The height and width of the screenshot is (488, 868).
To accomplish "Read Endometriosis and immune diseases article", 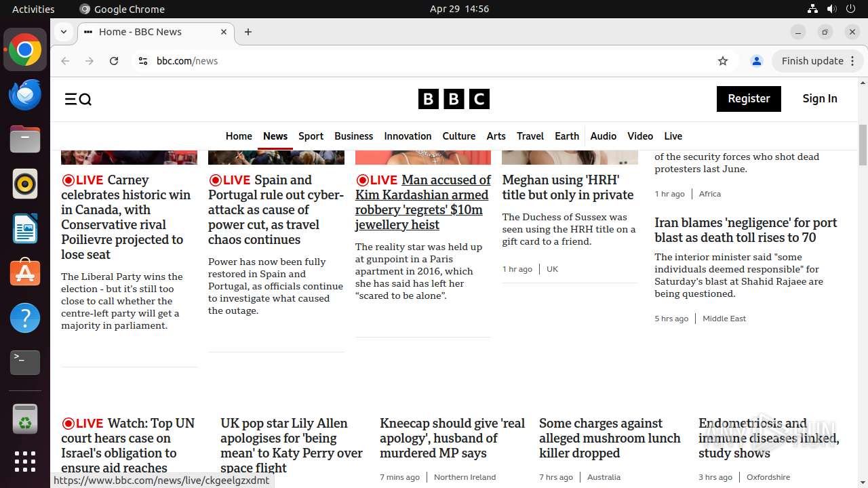I will [769, 438].
